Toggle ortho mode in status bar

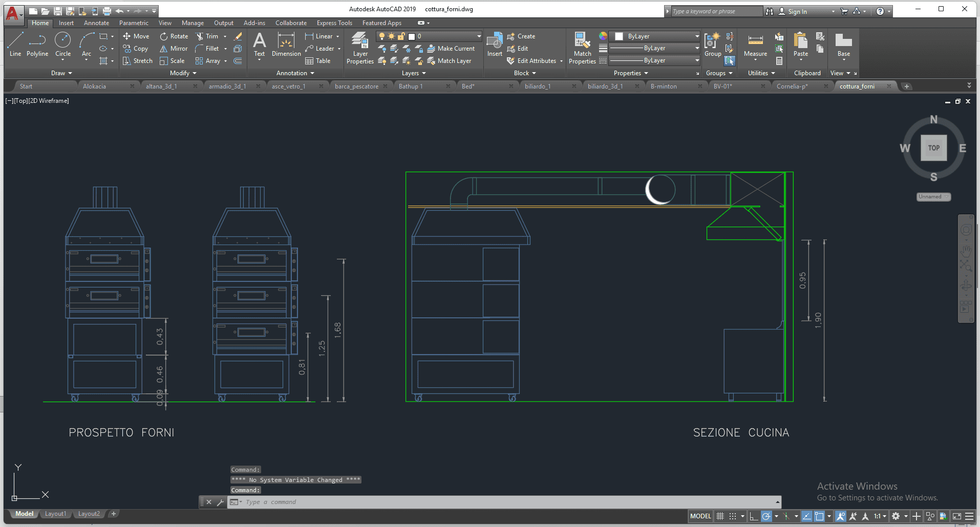[754, 516]
